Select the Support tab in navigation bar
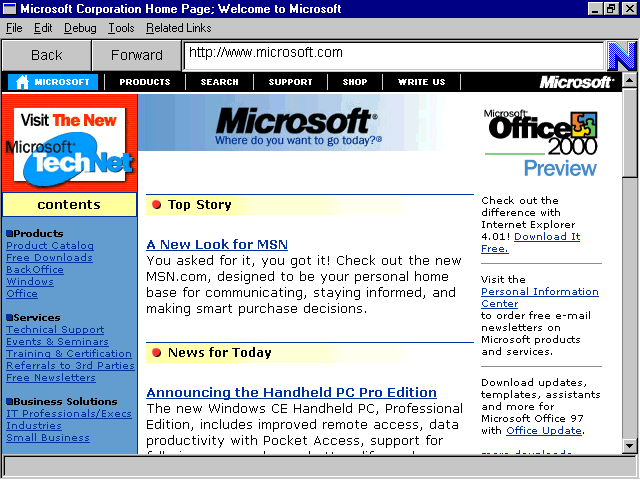This screenshot has height=480, width=640. coord(290,82)
